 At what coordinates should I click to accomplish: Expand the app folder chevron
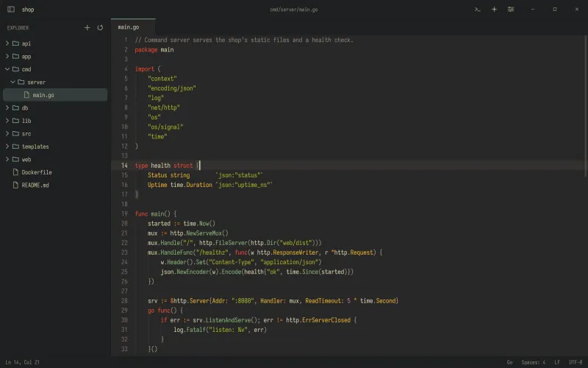coord(7,57)
